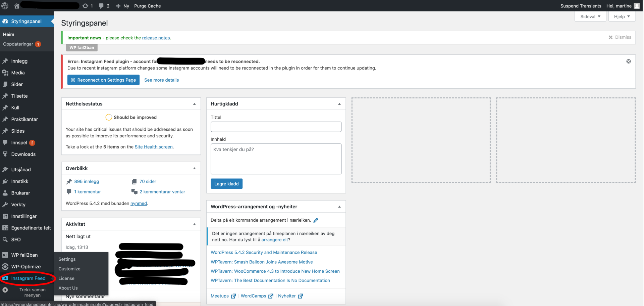The image size is (644, 306).
Task: Click the Egendefinerte felt icon
Action: pyautogui.click(x=5, y=228)
